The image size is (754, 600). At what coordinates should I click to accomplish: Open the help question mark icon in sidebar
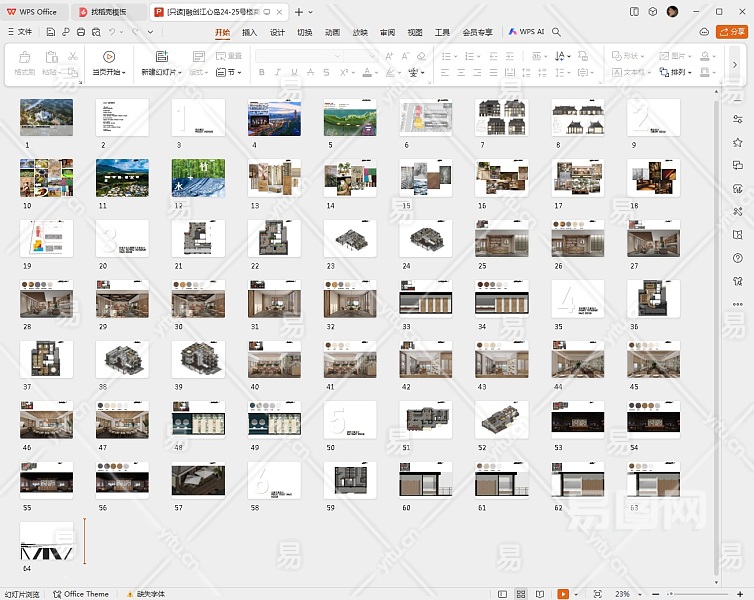click(x=738, y=258)
